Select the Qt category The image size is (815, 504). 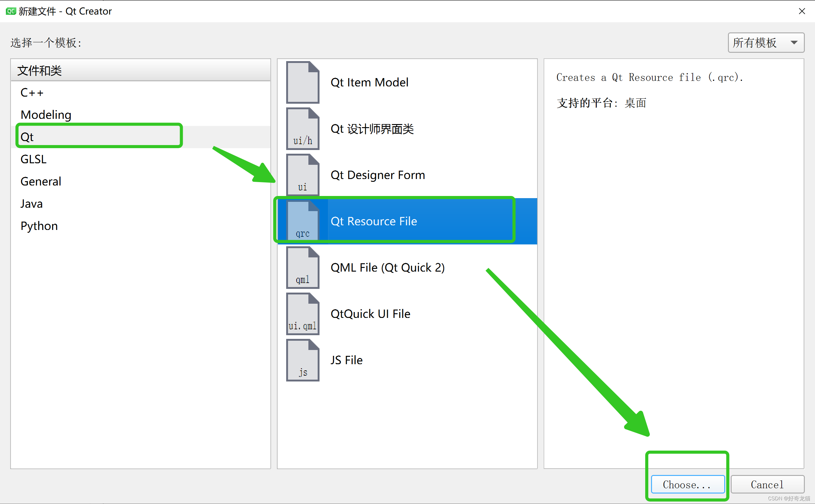coord(27,137)
